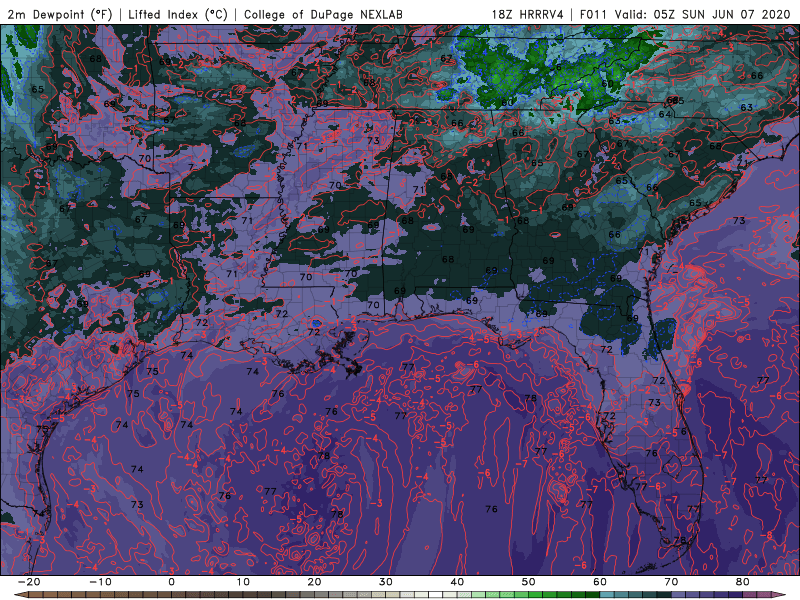Viewport: 800px width, 600px height.
Task: Click the -20 label on the color scale
Action: coord(29,582)
